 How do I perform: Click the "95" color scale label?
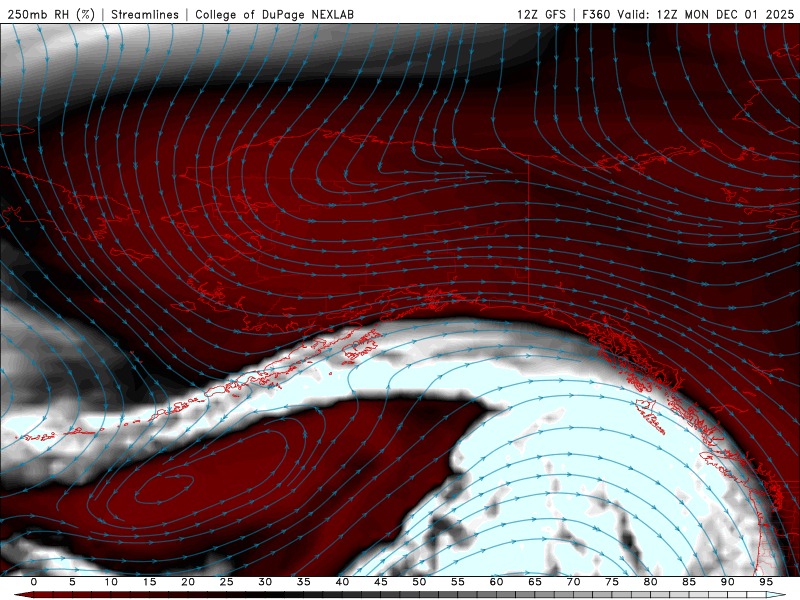pyautogui.click(x=766, y=582)
